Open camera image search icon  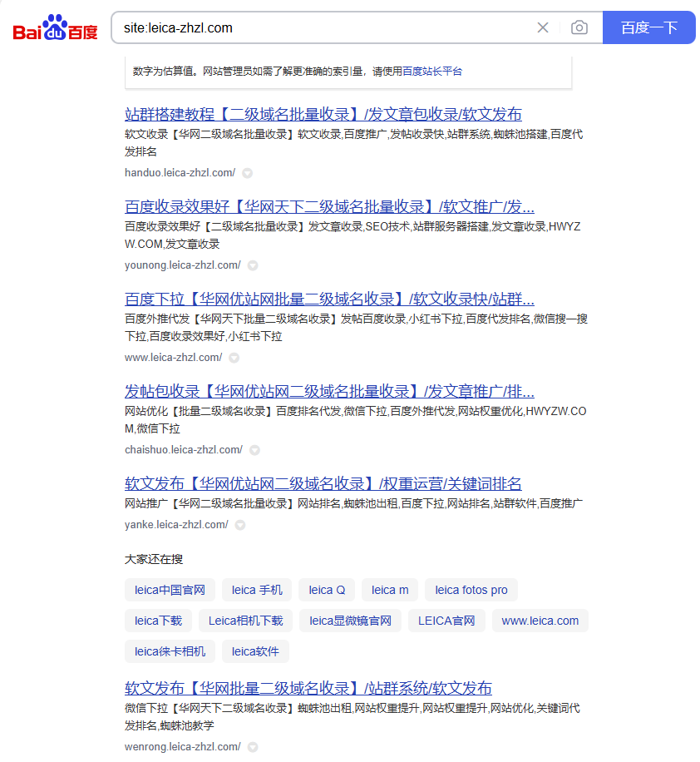(579, 27)
